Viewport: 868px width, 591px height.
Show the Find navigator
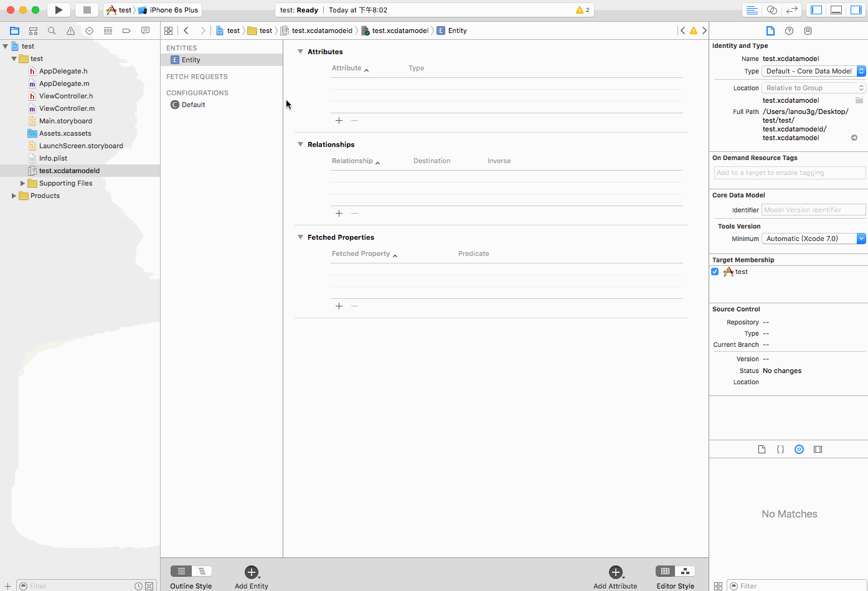[x=52, y=31]
